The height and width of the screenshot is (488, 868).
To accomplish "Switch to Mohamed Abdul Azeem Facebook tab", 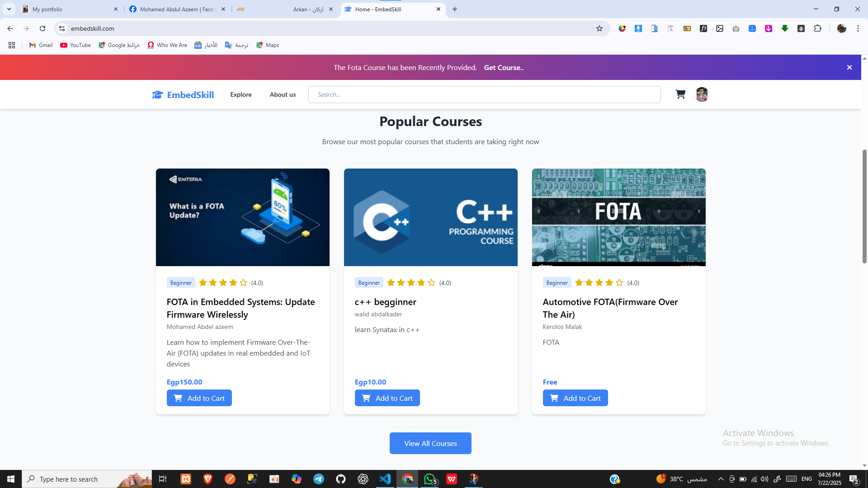I will click(177, 9).
